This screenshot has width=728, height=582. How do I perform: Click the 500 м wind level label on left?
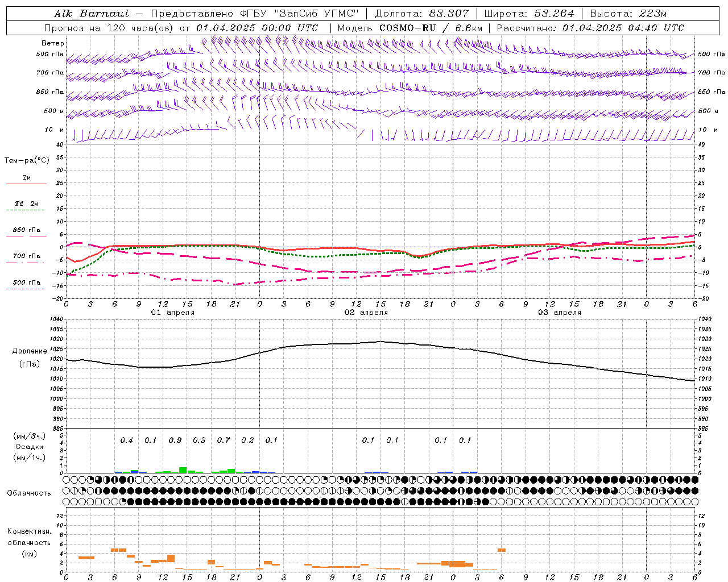[x=54, y=111]
